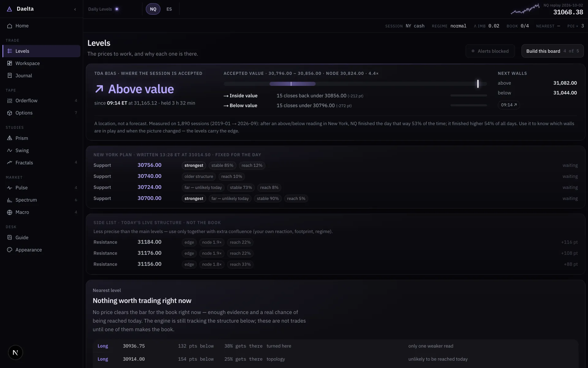The height and width of the screenshot is (368, 588).
Task: Open the Pulse market icon
Action: click(x=9, y=188)
